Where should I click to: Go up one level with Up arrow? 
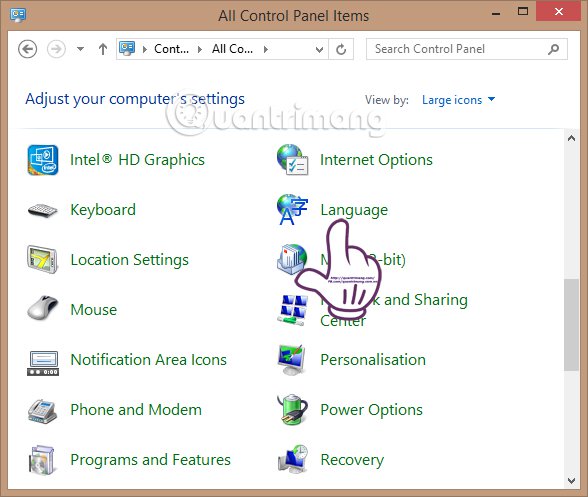(103, 49)
